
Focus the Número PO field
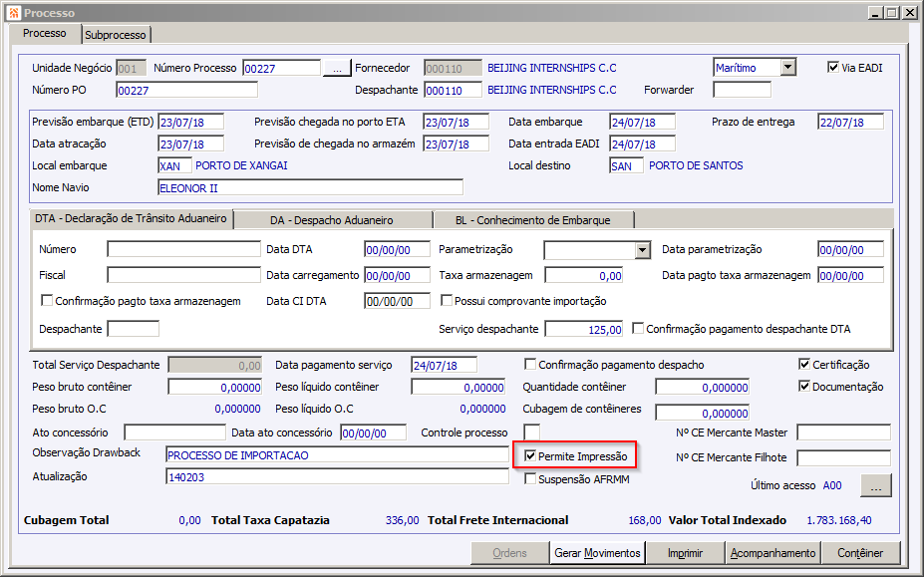point(186,90)
